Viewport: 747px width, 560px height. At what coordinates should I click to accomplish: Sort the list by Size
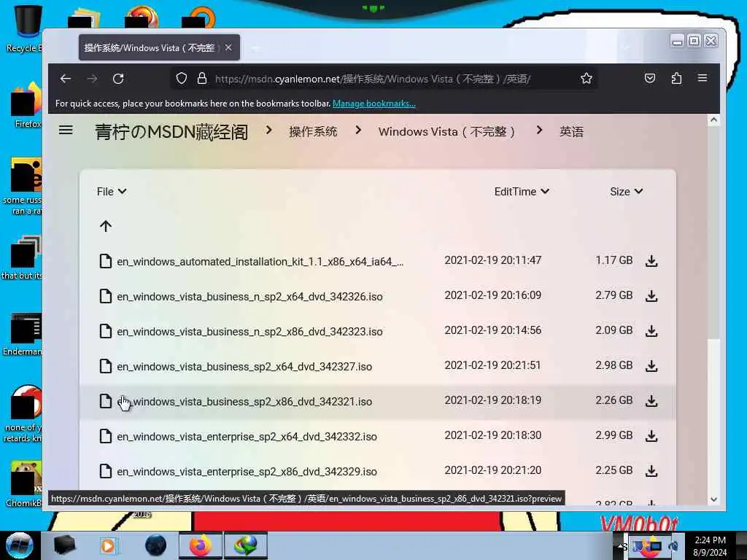(x=627, y=192)
